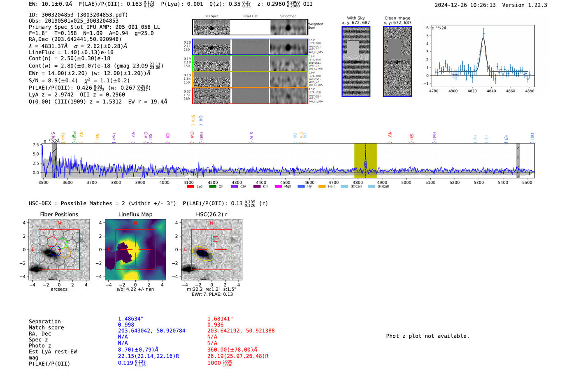576x392 pixels.
Task: Select the yellow highlighted emission line region
Action: [x=365, y=160]
